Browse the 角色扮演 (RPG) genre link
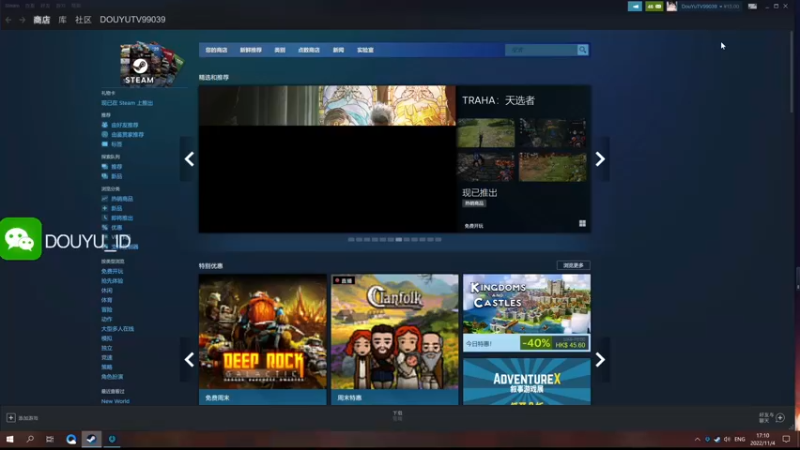Image resolution: width=800 pixels, height=450 pixels. click(x=112, y=377)
